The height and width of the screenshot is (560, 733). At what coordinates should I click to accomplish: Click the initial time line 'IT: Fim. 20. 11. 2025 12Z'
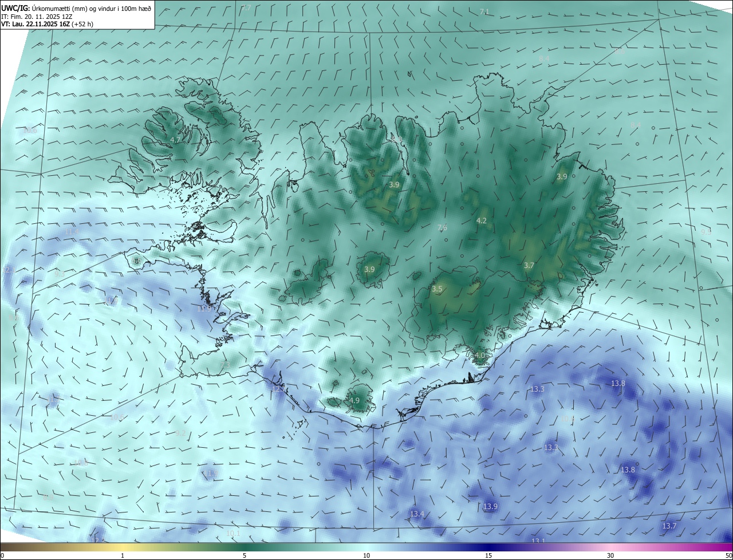[x=36, y=16]
